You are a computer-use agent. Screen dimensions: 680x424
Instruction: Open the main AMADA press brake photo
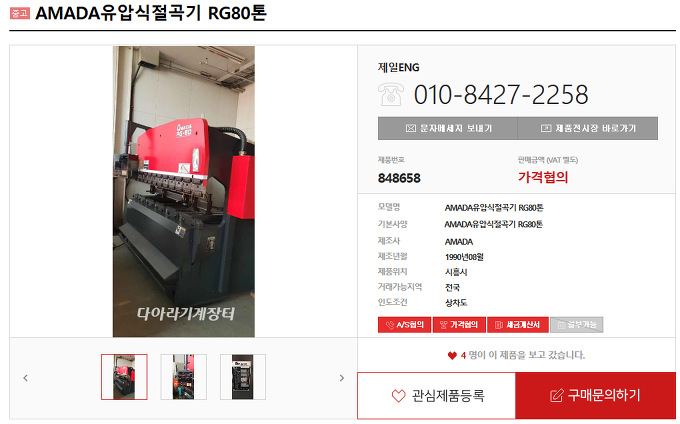tap(184, 191)
